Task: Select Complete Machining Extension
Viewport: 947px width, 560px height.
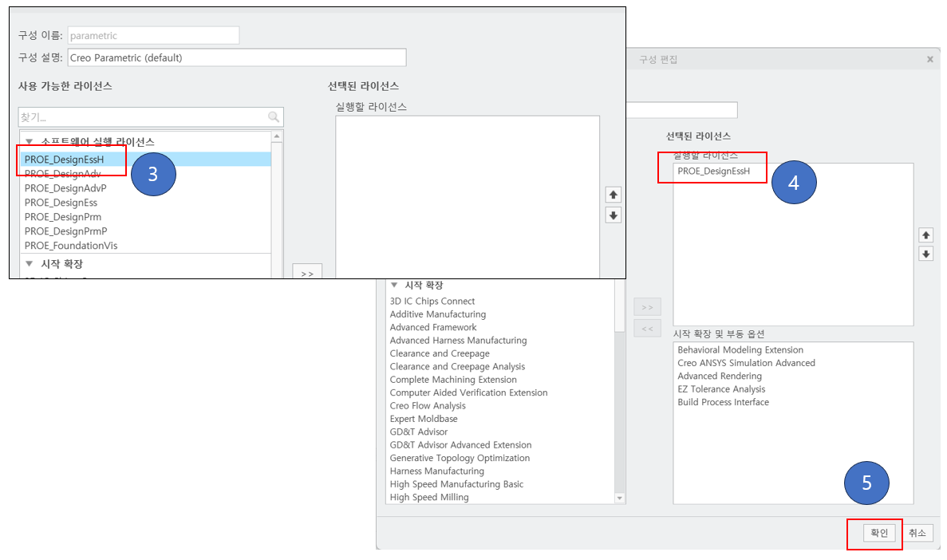Action: pyautogui.click(x=453, y=380)
